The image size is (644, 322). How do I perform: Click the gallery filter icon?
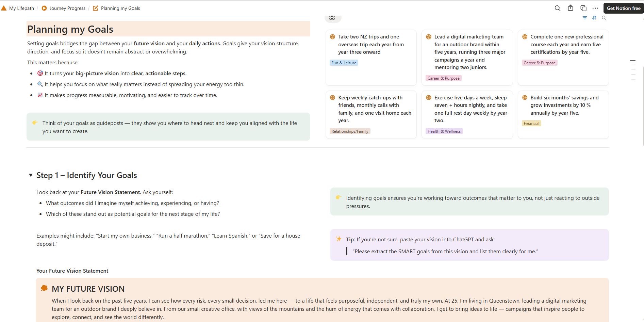coord(584,18)
